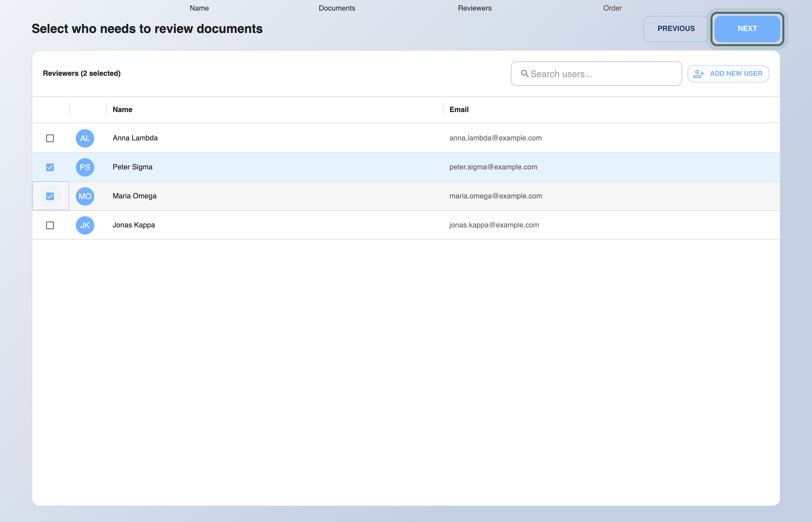The width and height of the screenshot is (812, 522).
Task: Select the Jonas Kappa name text
Action: click(133, 225)
